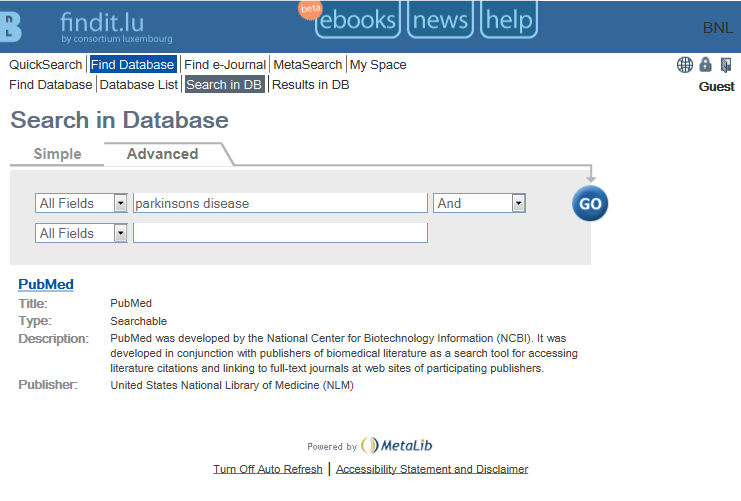Open the news section
This screenshot has width=741, height=501.
(x=440, y=19)
